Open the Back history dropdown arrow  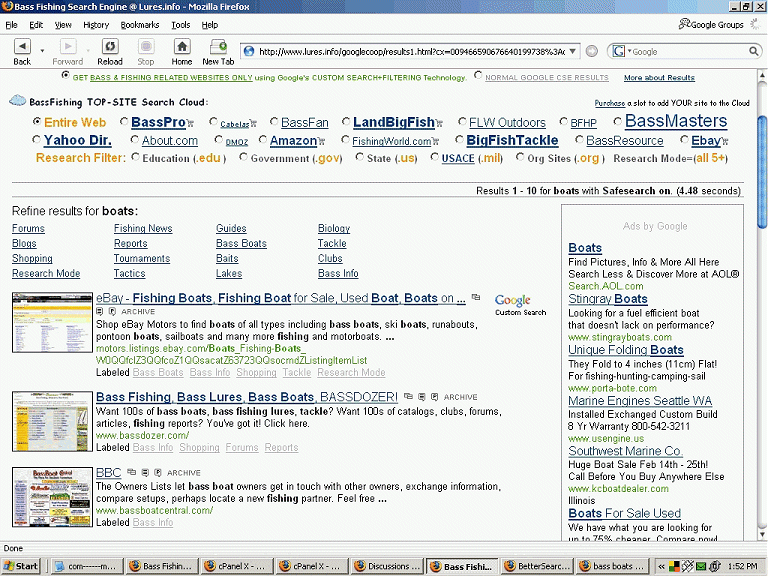[x=42, y=50]
